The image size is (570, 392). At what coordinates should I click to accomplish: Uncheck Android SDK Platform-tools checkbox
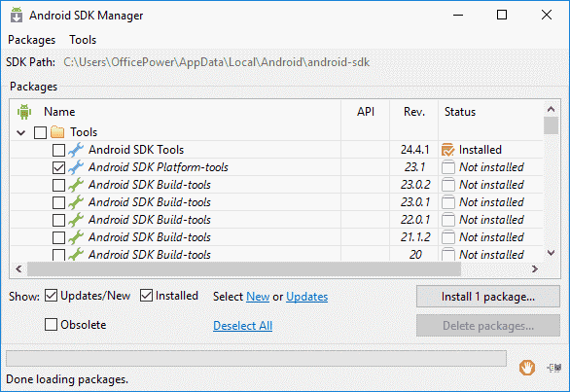point(58,167)
